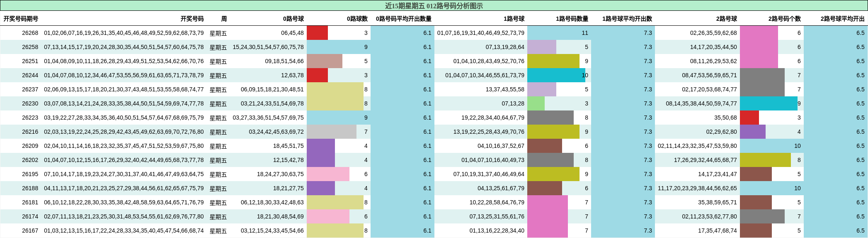Click the 1路号球 column header
The width and height of the screenshot is (868, 238).
(x=514, y=19)
